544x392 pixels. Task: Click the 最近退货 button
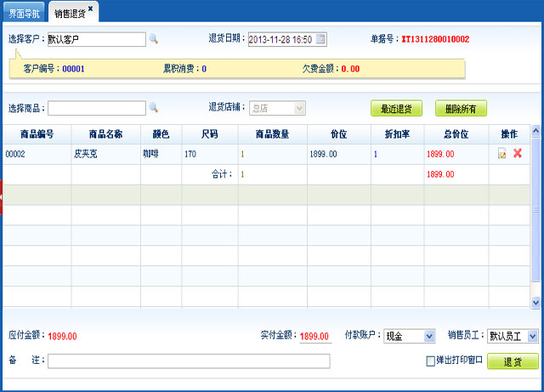pos(397,109)
